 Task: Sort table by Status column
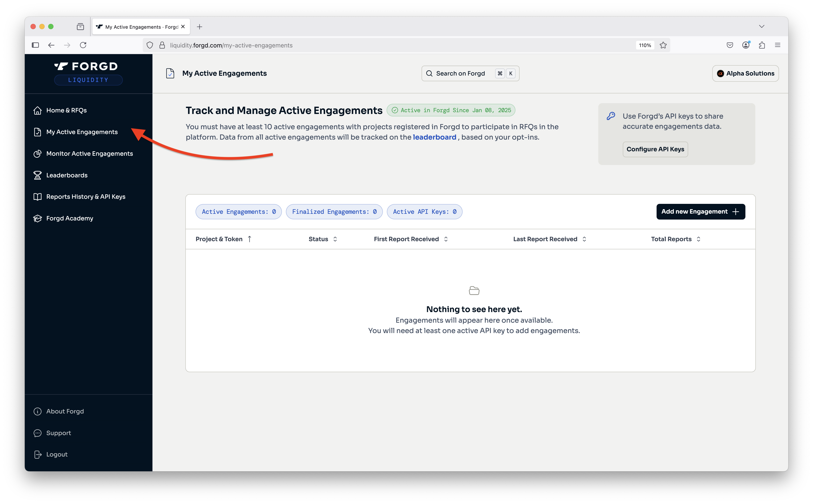[x=335, y=239]
